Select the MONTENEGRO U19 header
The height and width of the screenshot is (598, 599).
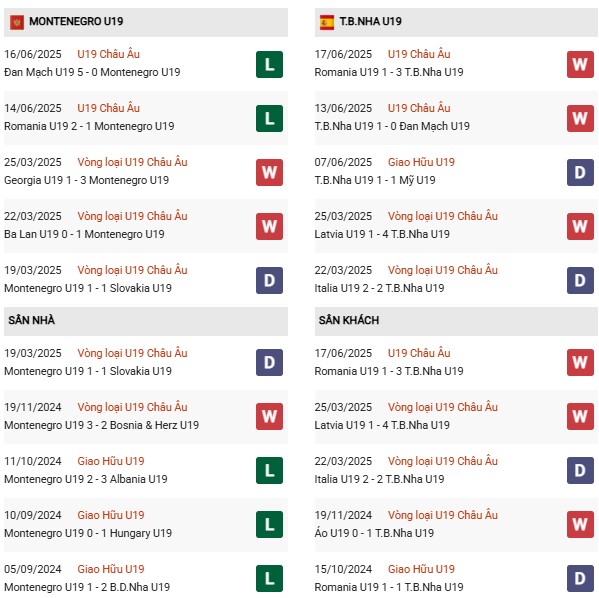[146, 22]
